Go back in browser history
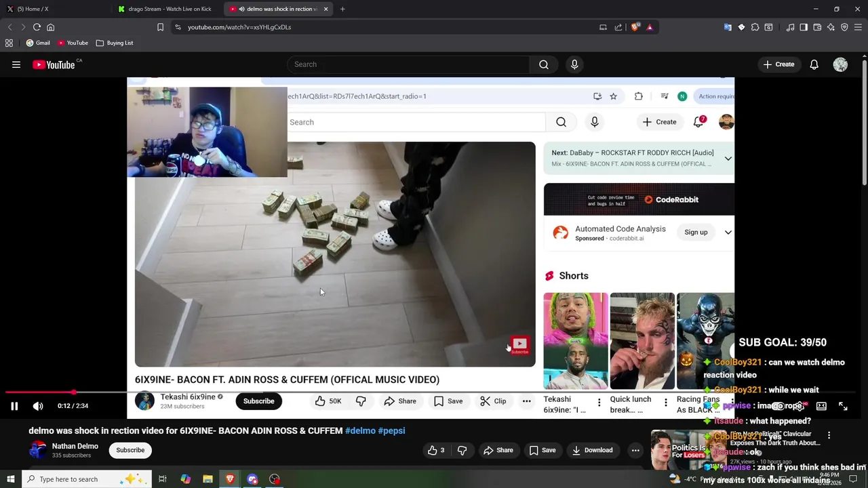The height and width of the screenshot is (488, 868). [9, 27]
